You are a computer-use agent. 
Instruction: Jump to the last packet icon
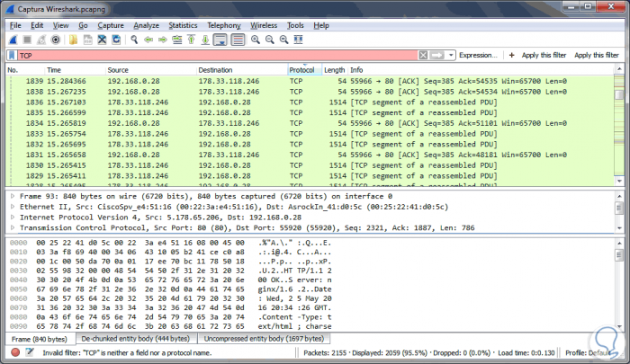[x=205, y=40]
